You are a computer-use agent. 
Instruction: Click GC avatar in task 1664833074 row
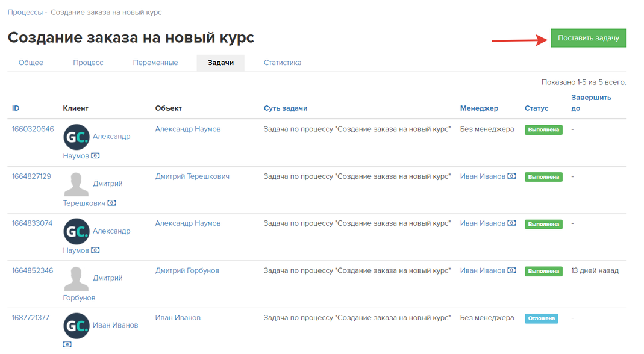point(77,232)
